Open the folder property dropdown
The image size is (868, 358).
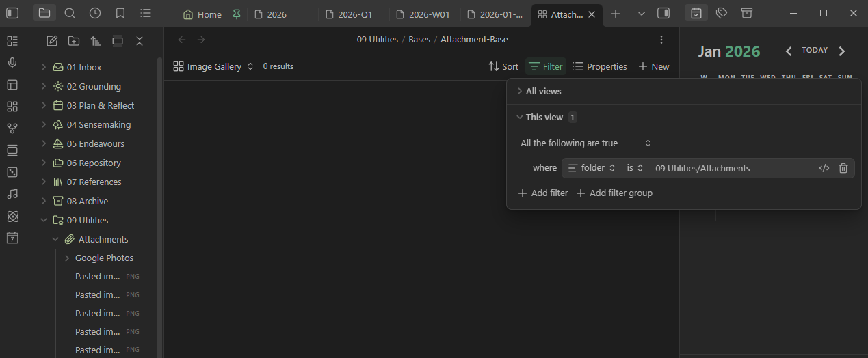coord(592,168)
